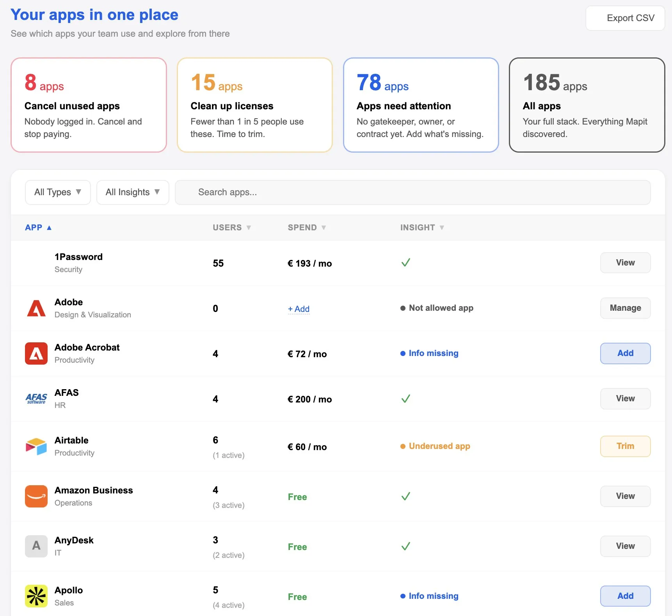Click the Apollo app name
Image resolution: width=672 pixels, height=616 pixels.
click(x=69, y=590)
